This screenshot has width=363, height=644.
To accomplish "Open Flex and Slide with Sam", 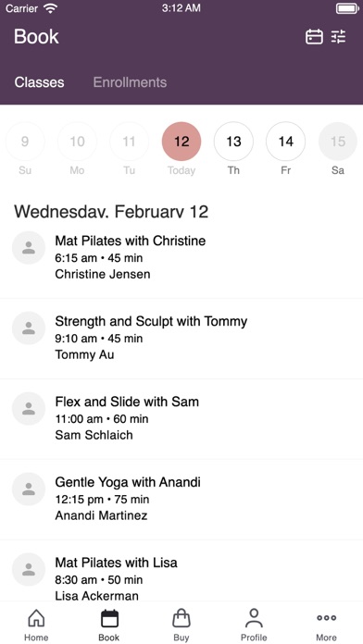I will tap(181, 418).
